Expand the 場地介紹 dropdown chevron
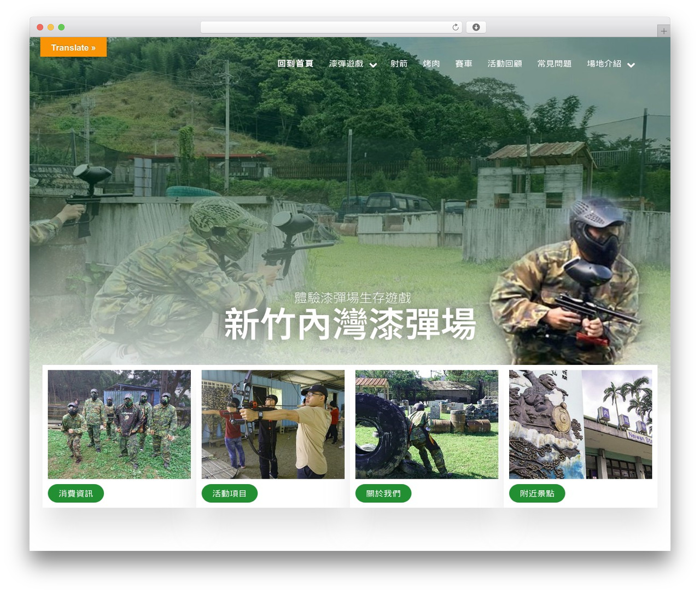 coord(631,65)
